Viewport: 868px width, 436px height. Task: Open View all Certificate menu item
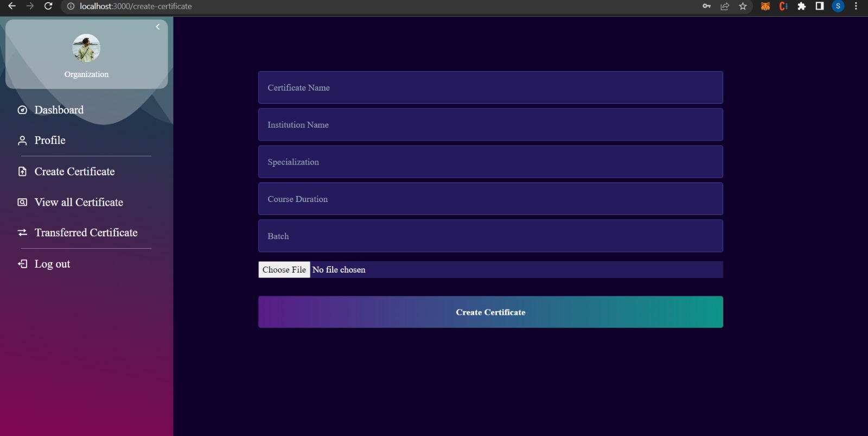[x=79, y=202]
